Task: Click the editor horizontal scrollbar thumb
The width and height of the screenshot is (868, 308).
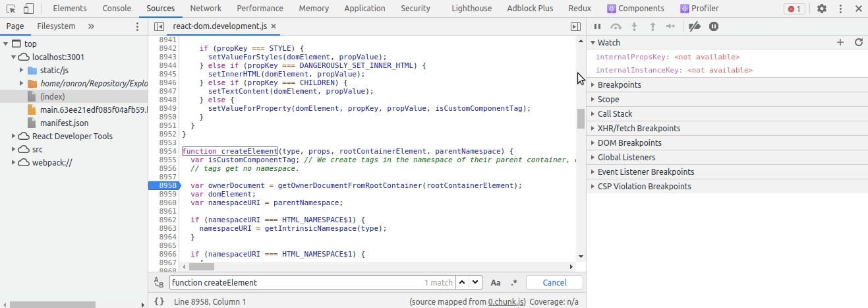Action: (x=201, y=266)
